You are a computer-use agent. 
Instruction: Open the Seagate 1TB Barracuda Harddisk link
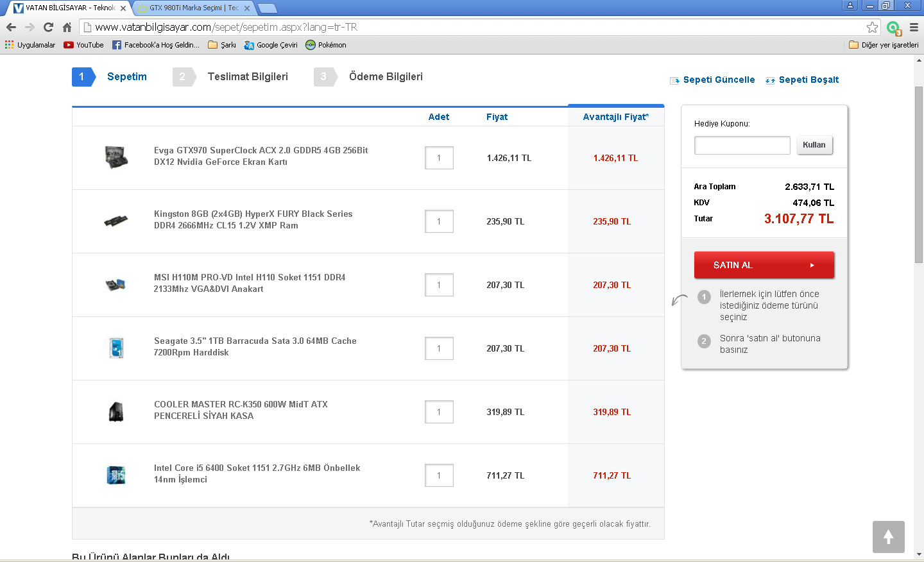tap(255, 346)
